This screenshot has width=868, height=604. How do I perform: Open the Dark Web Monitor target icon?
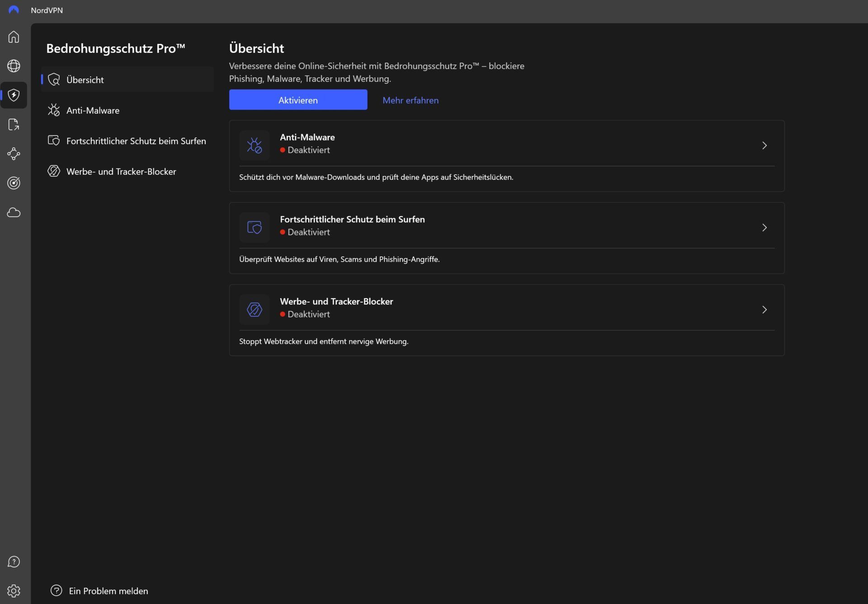click(14, 183)
